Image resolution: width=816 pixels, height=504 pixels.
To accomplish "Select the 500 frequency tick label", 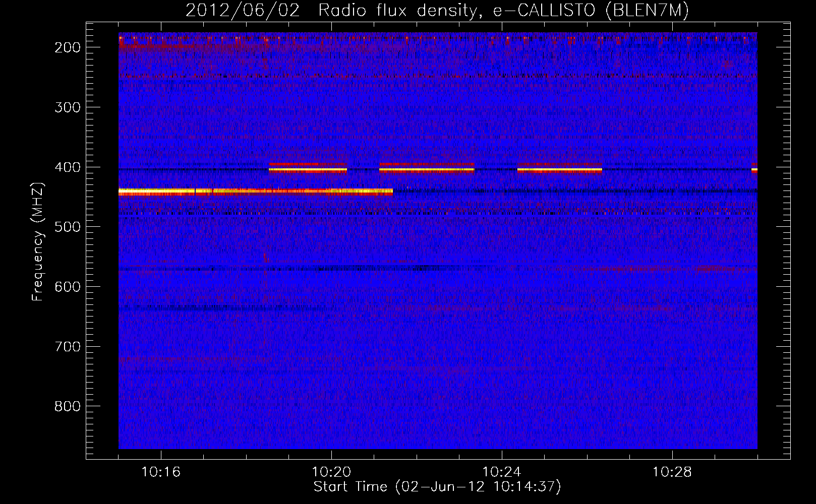I will click(x=68, y=227).
